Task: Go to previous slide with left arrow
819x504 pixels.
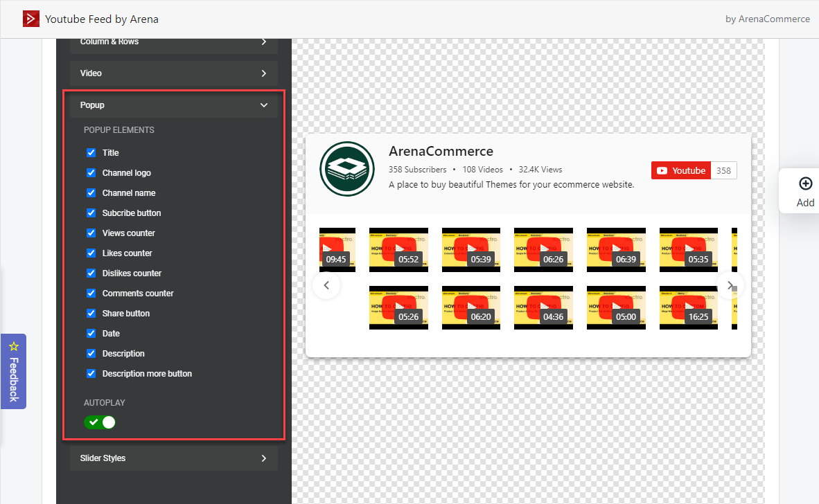Action: [326, 285]
